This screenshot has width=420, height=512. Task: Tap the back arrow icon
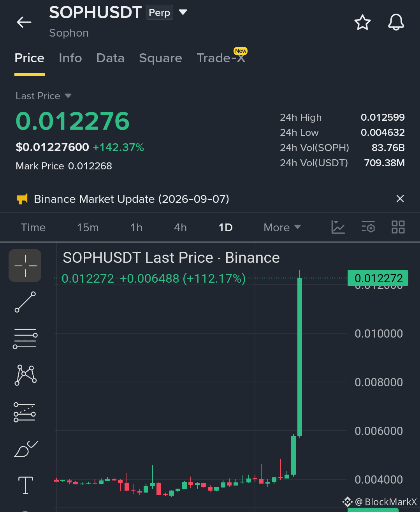(x=24, y=22)
